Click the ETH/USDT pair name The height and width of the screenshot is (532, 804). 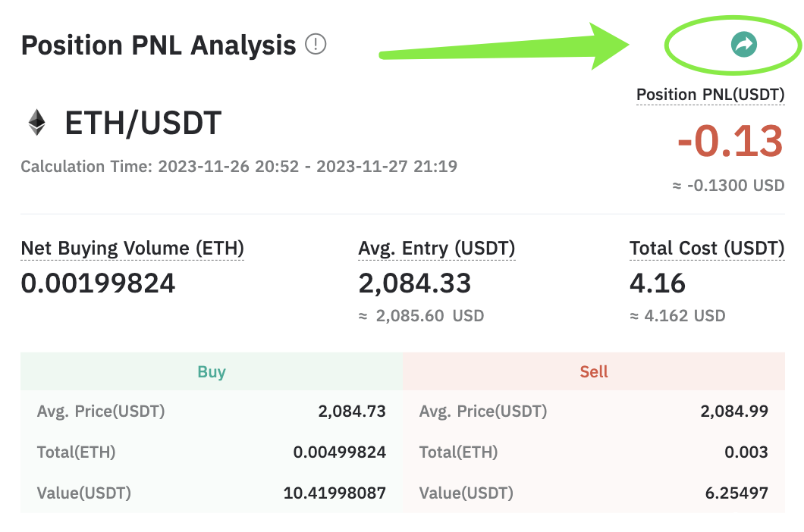click(143, 124)
